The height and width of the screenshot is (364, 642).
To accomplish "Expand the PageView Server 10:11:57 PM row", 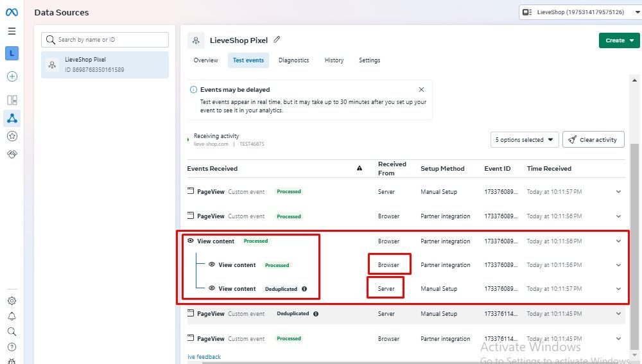I will click(618, 191).
